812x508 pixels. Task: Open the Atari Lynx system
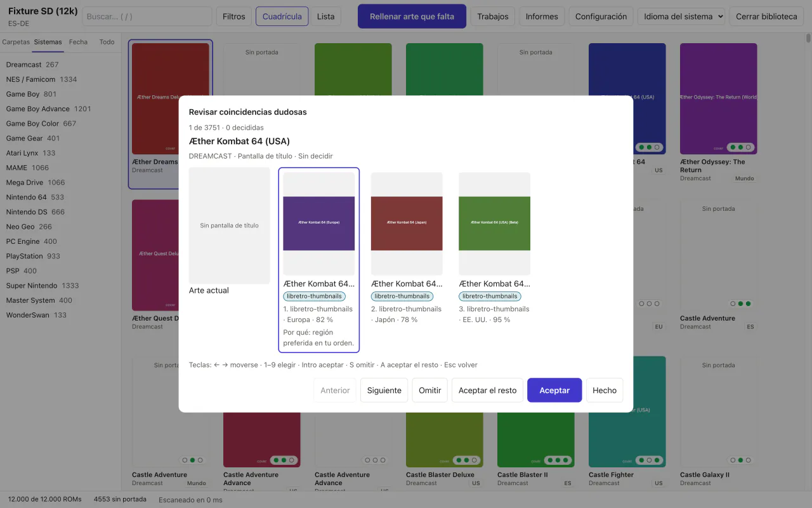click(x=60, y=153)
